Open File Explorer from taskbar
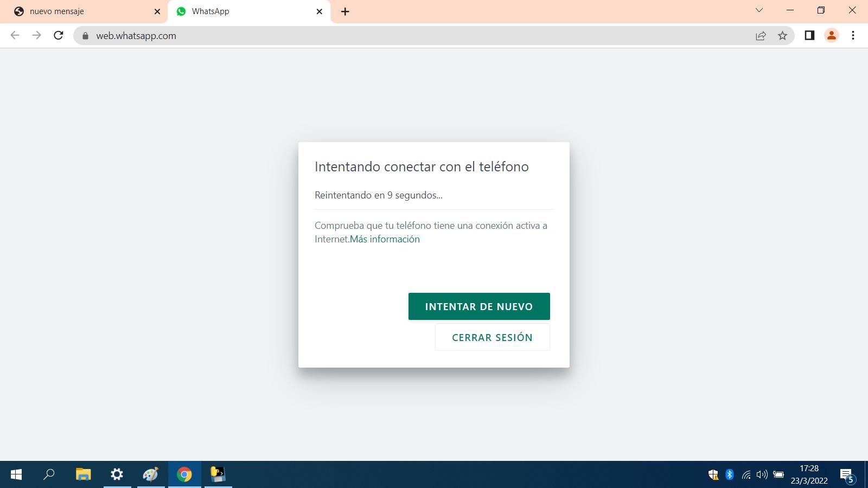This screenshot has width=868, height=488. [83, 474]
